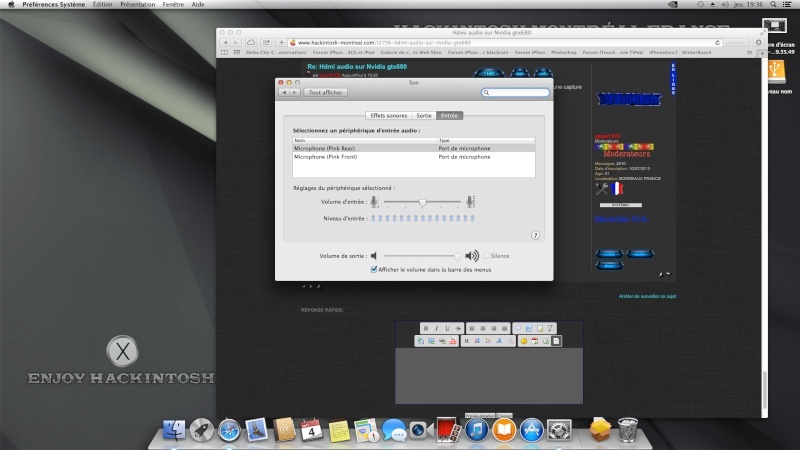Open Safari compass icon in the Dock
This screenshot has width=800, height=450.
(x=229, y=430)
